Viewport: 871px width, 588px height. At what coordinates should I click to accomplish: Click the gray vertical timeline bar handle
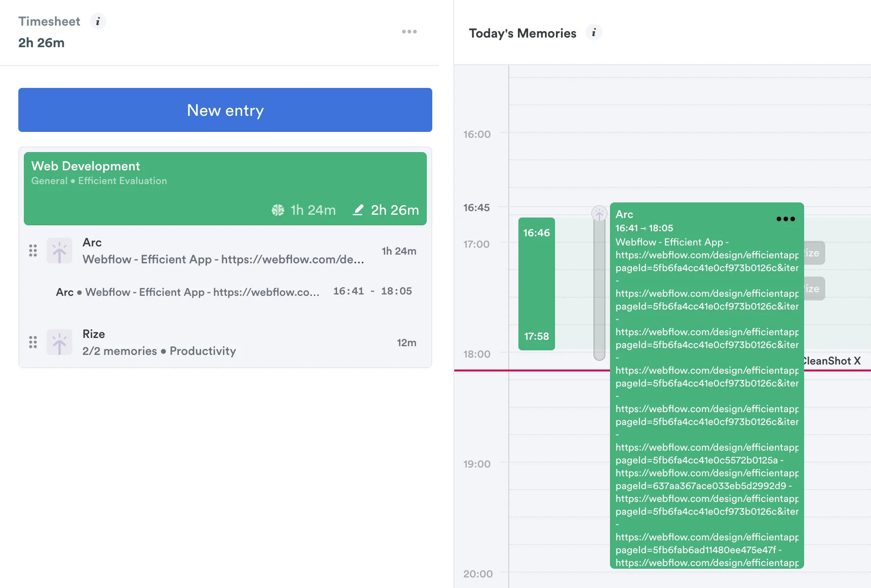click(599, 289)
